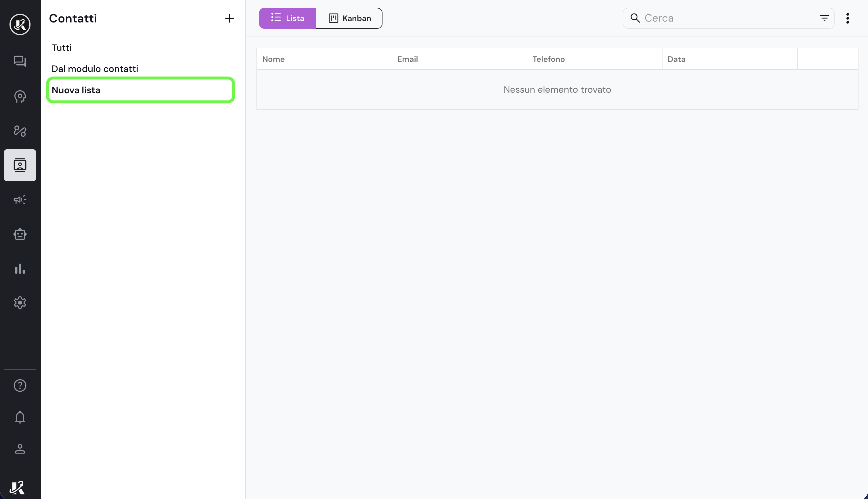Open the three-dot more options menu
The image size is (868, 499).
[848, 18]
